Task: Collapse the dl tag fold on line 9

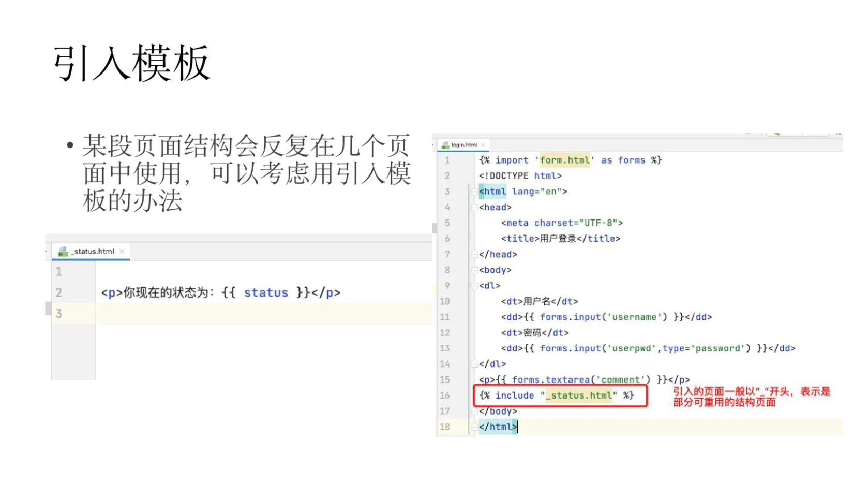Action: 474,286
